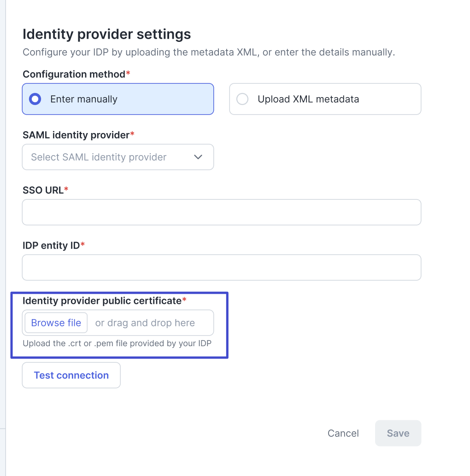Click into the IDP entity ID field
Screen dimensions: 470x476
221,267
